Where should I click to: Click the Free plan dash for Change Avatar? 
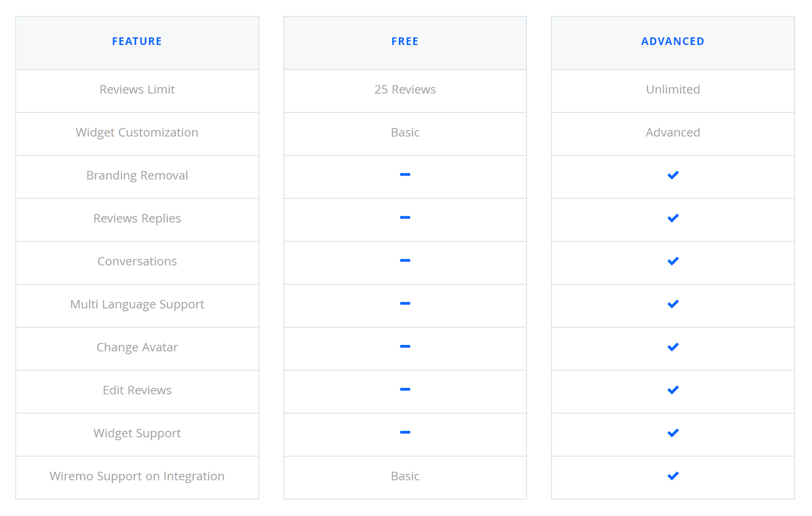tap(405, 347)
